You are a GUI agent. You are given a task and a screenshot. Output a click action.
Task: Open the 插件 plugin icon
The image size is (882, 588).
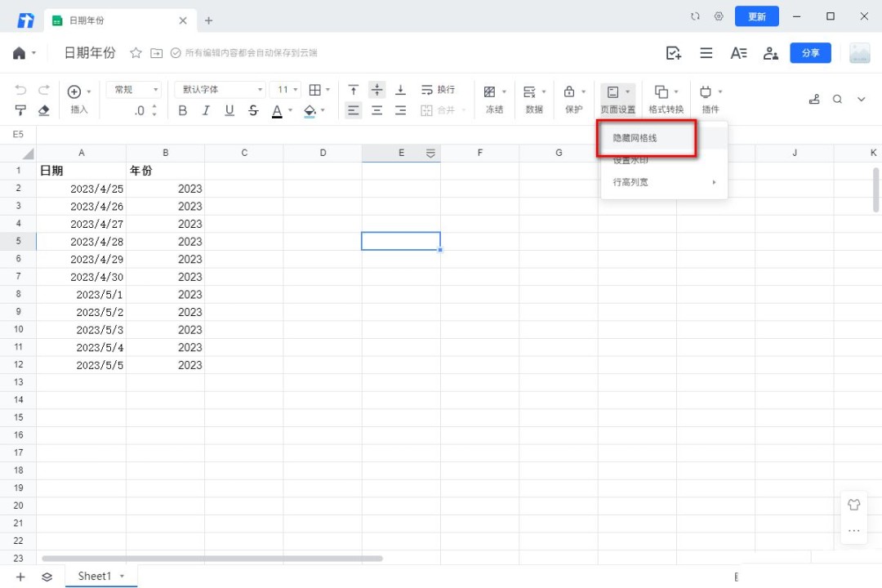[x=706, y=91]
